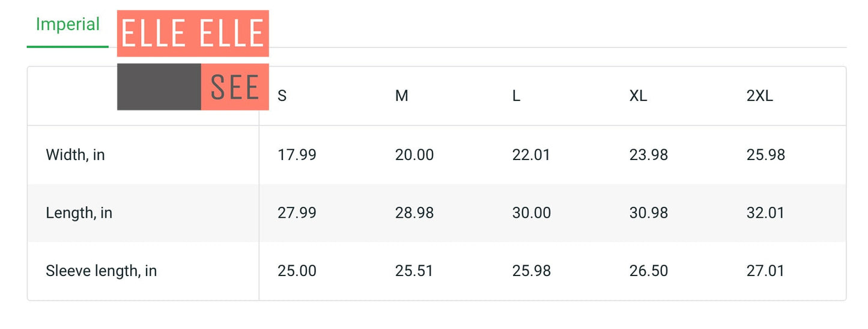
Task: Click the 20.00 width value for M
Action: click(x=414, y=155)
